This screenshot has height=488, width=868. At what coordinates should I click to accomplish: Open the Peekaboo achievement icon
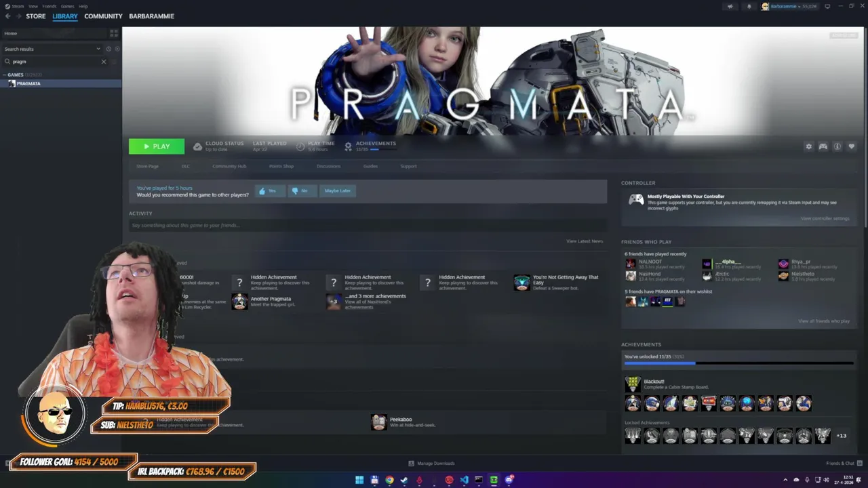(x=379, y=422)
